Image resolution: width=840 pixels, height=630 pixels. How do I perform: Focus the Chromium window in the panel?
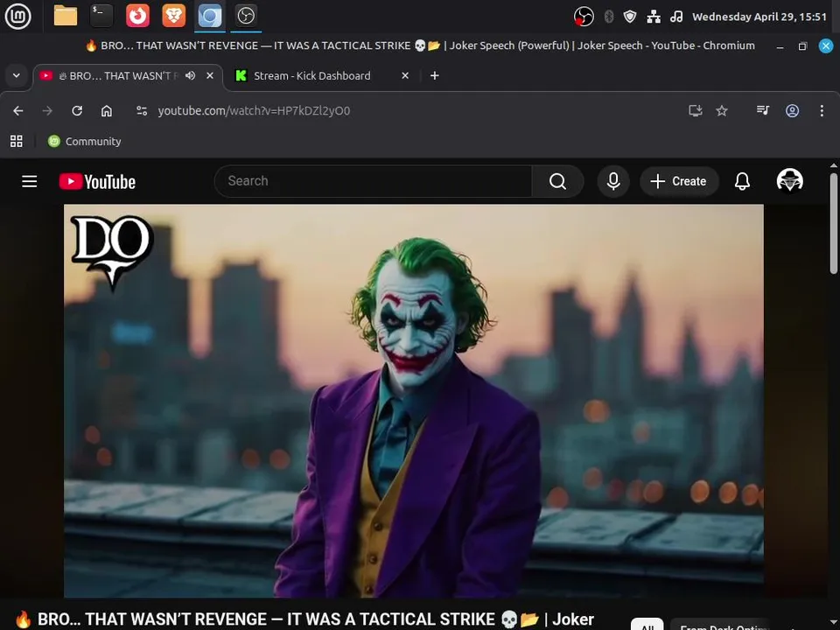(210, 16)
